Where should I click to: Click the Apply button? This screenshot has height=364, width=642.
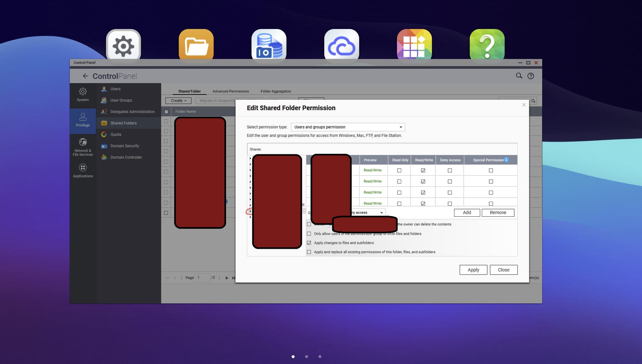point(473,270)
